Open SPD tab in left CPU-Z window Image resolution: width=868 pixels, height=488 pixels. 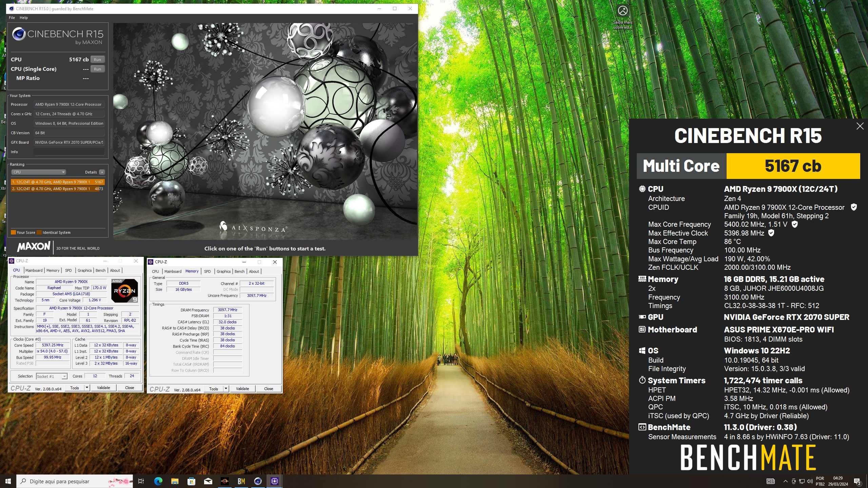coord(68,270)
